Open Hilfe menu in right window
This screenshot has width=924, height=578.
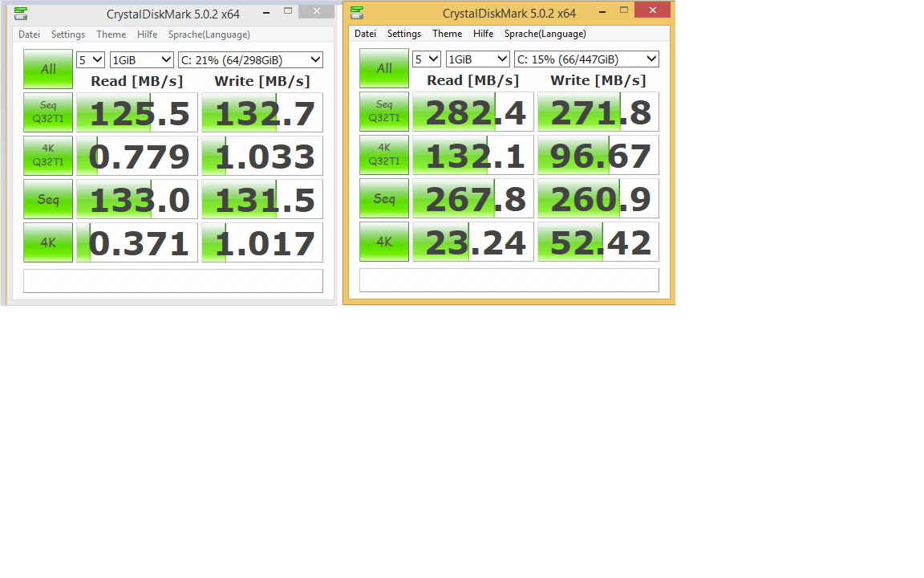[483, 34]
